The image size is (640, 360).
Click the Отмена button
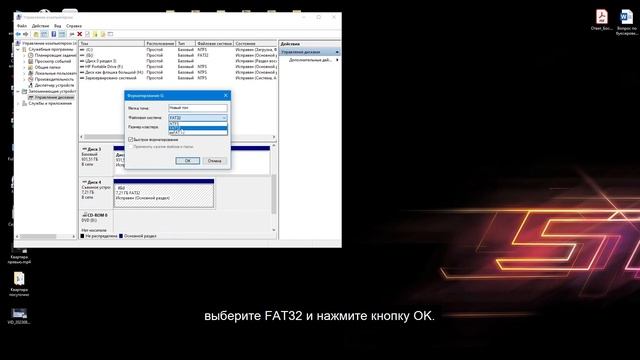214,161
